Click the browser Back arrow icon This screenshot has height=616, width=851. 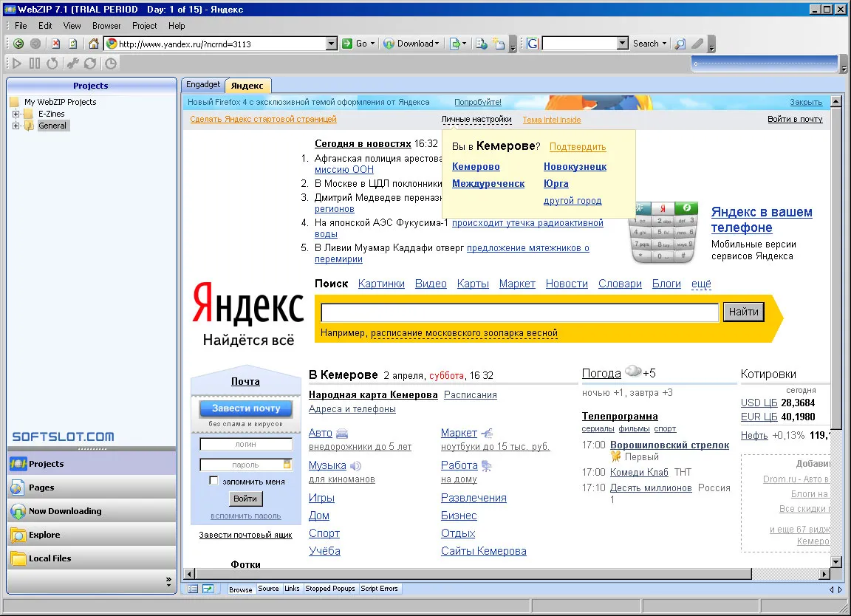click(18, 44)
